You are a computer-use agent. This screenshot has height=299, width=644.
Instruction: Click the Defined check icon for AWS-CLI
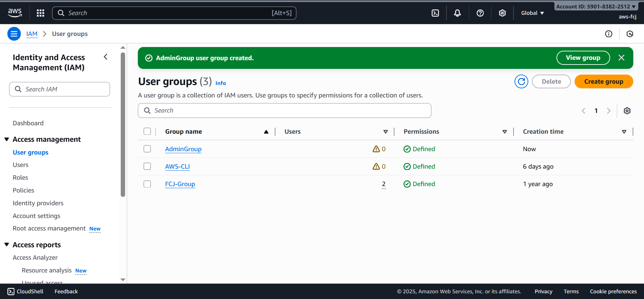407,166
